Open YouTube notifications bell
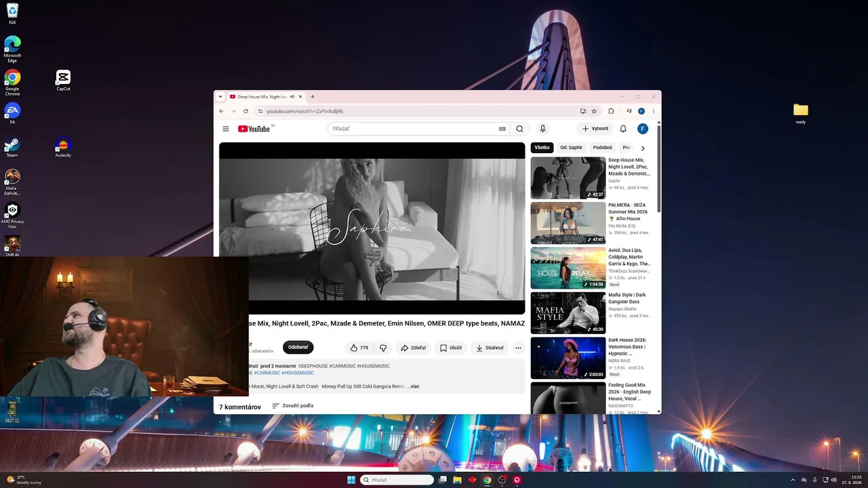Image resolution: width=868 pixels, height=488 pixels. coord(623,129)
